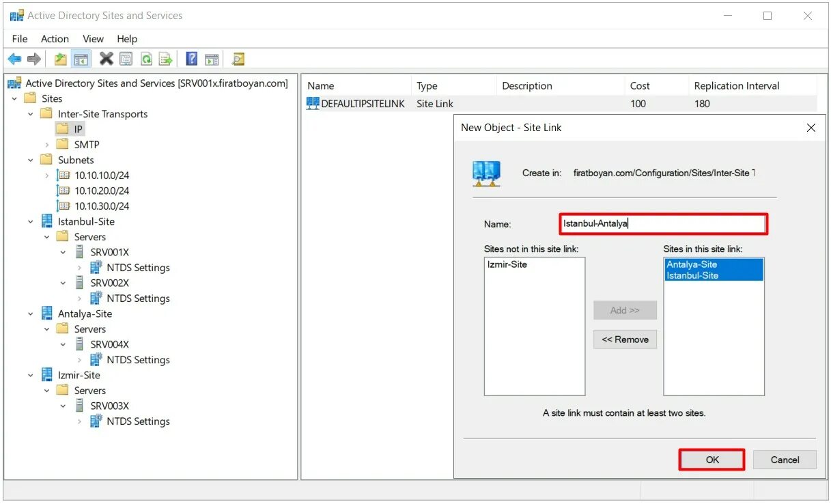Click the Istanbul-Site building icon in tree
Image resolution: width=831 pixels, height=504 pixels.
(47, 221)
